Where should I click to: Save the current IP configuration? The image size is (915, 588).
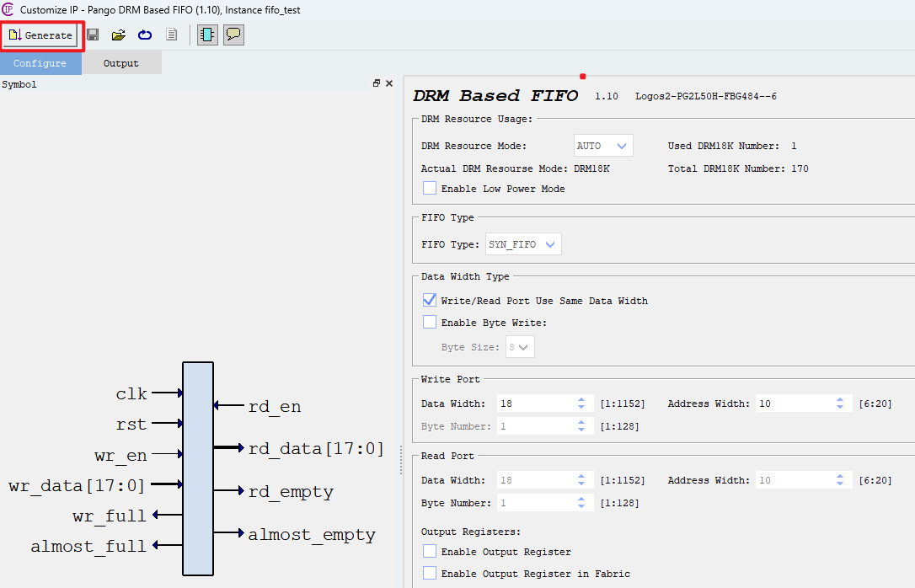[93, 35]
